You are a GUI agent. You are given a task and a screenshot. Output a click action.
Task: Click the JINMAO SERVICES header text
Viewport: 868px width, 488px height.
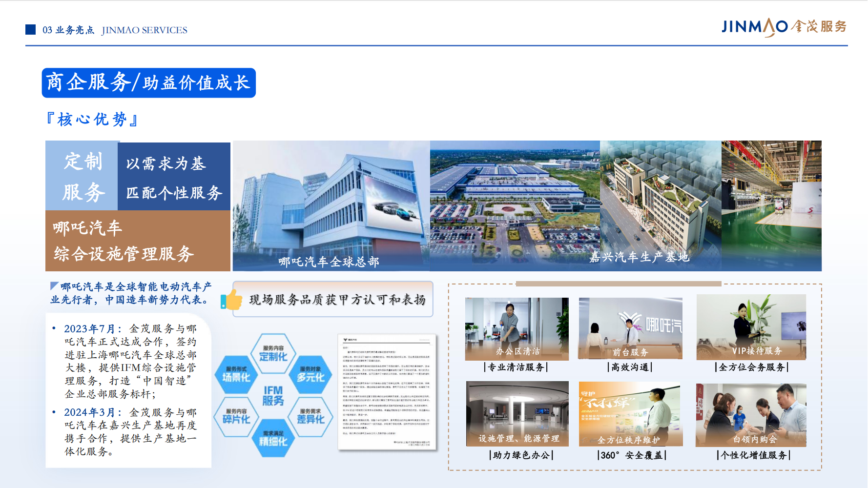(x=145, y=30)
